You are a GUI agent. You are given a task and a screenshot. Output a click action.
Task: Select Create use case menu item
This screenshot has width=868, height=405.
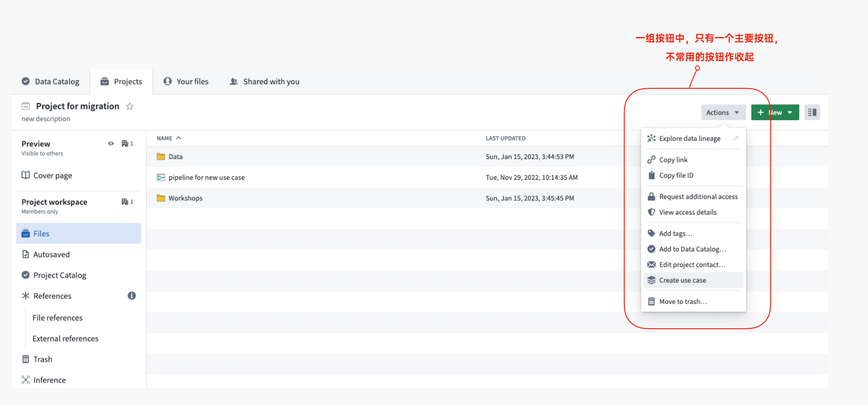682,280
